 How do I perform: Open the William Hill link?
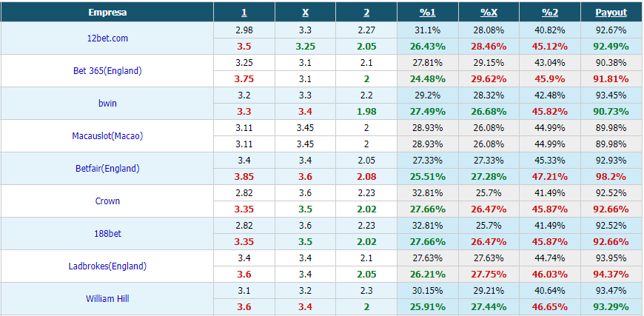pos(107,298)
